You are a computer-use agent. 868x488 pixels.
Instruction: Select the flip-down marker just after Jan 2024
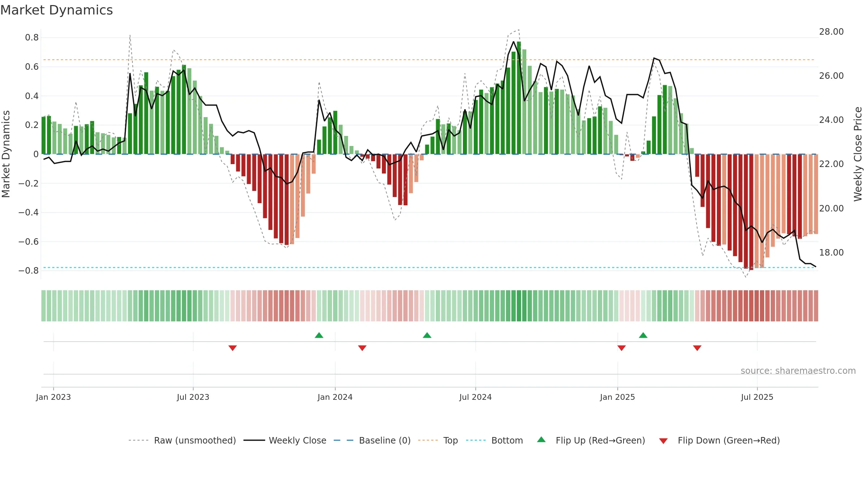click(362, 348)
